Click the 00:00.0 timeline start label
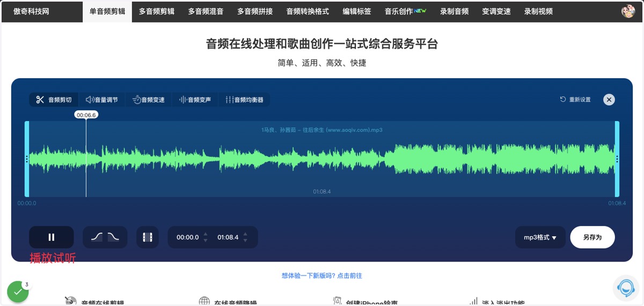Image resolution: width=644 pixels, height=306 pixels. (x=27, y=203)
